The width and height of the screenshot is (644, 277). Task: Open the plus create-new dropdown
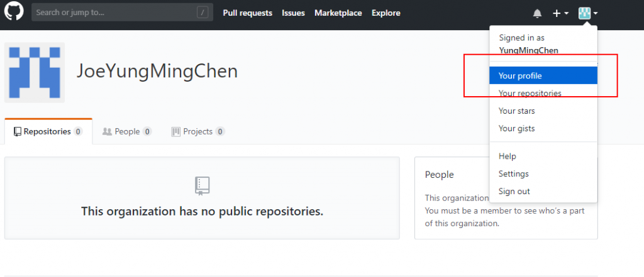pyautogui.click(x=560, y=14)
